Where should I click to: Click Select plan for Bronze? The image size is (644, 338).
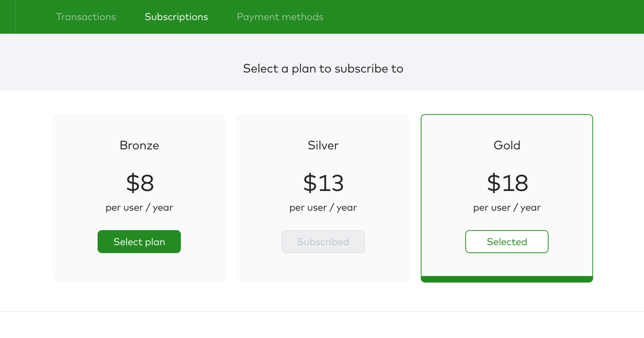tap(139, 241)
